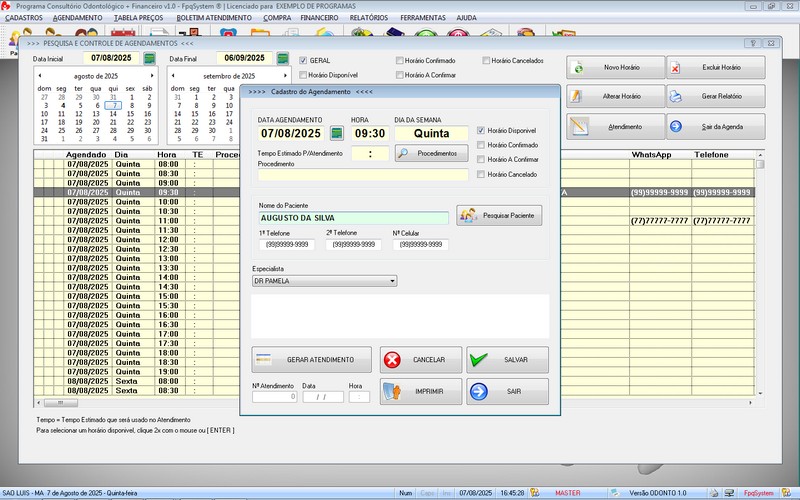800x500 pixels.
Task: Expand the Especialista dropdown
Action: pyautogui.click(x=392, y=281)
